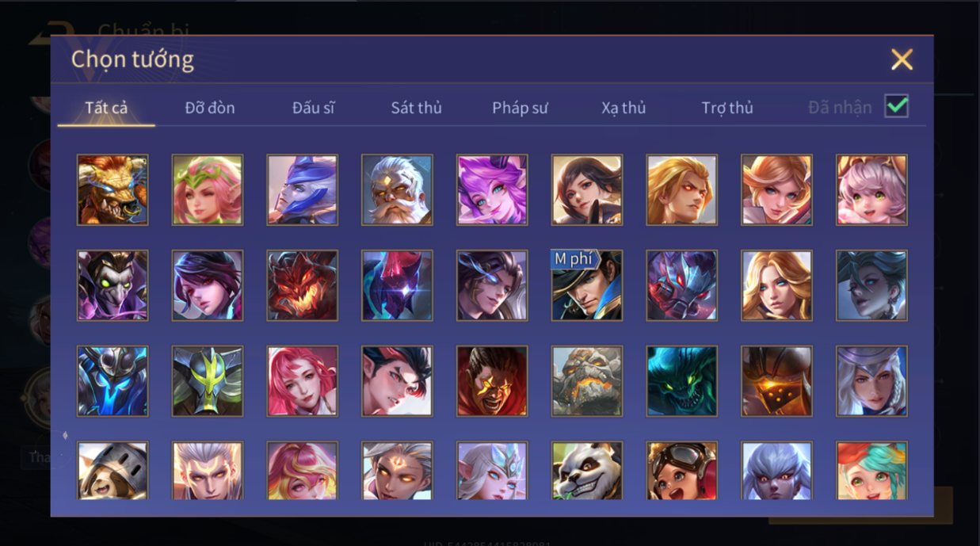This screenshot has width=980, height=546.
Task: Pick the panda hero portrait
Action: [x=587, y=471]
